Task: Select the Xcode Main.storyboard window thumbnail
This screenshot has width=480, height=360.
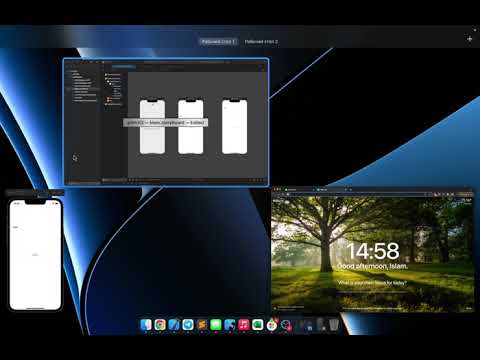Action: [166, 122]
